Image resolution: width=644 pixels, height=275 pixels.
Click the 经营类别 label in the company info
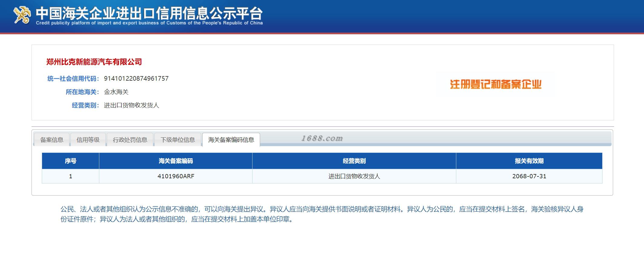point(85,105)
